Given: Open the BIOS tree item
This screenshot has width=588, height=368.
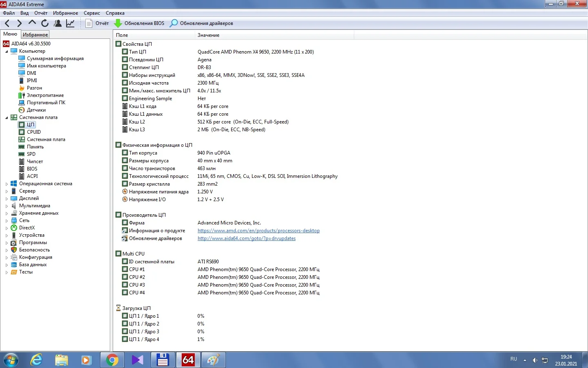Looking at the screenshot, I should tap(32, 169).
